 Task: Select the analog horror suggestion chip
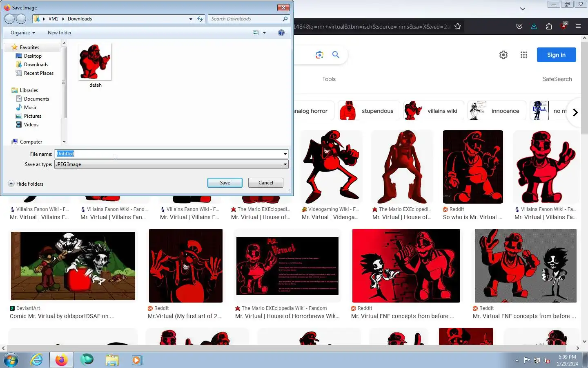click(314, 111)
